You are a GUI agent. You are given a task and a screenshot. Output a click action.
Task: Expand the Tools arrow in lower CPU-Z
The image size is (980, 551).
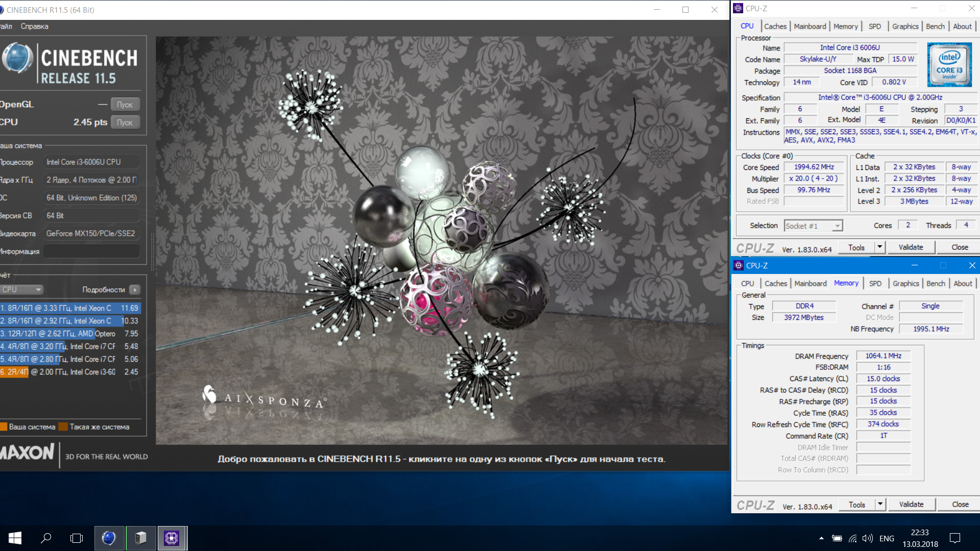click(x=880, y=505)
